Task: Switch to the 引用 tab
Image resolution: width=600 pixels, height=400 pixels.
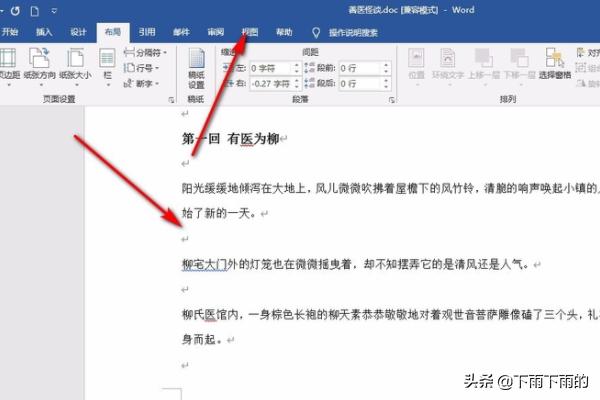Action: 147,32
